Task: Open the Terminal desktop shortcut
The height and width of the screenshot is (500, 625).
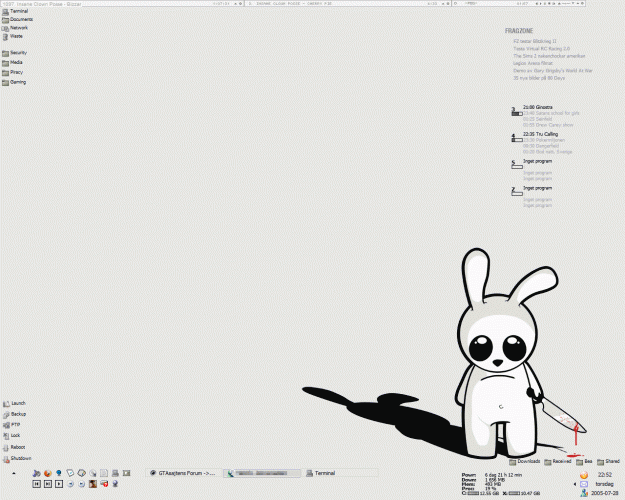Action: click(x=6, y=12)
